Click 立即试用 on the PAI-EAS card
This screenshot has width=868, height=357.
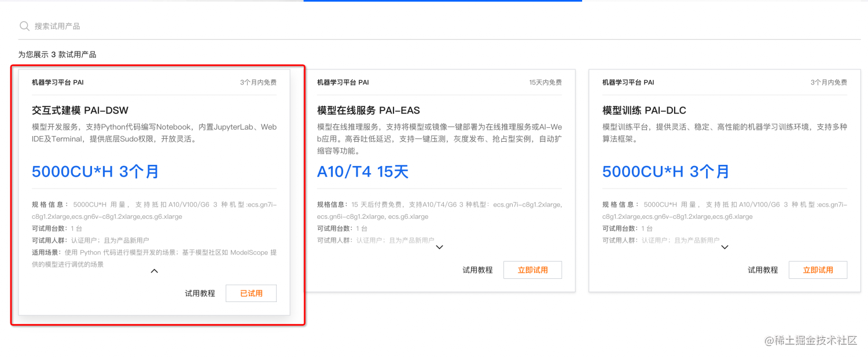532,270
